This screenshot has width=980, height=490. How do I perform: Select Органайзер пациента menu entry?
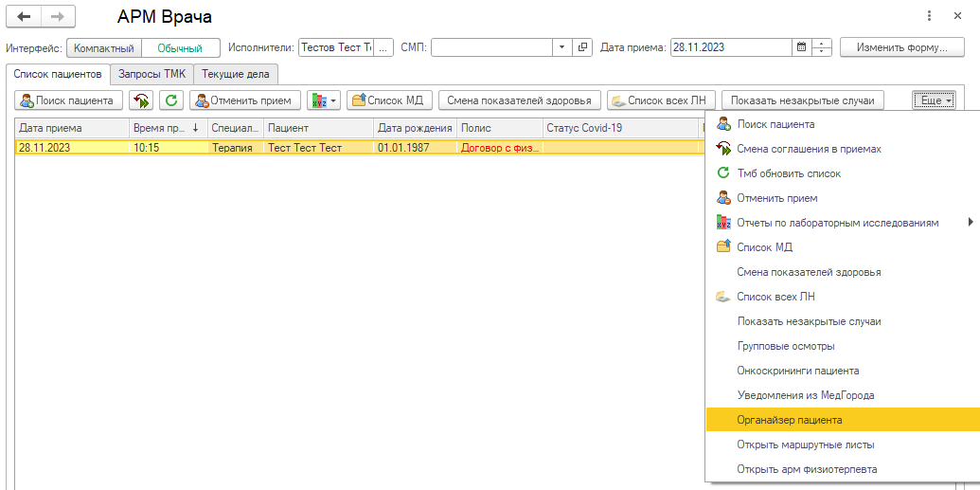[790, 420]
